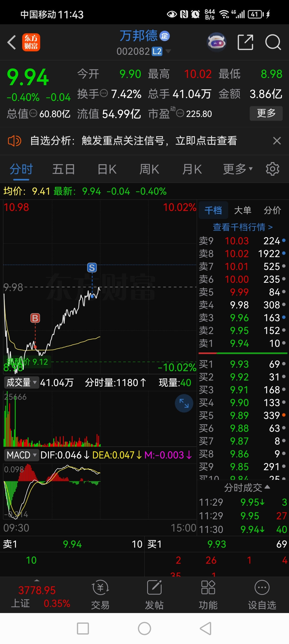This screenshot has width=289, height=644.
Task: Tap the L2 level badge
Action: point(157,51)
